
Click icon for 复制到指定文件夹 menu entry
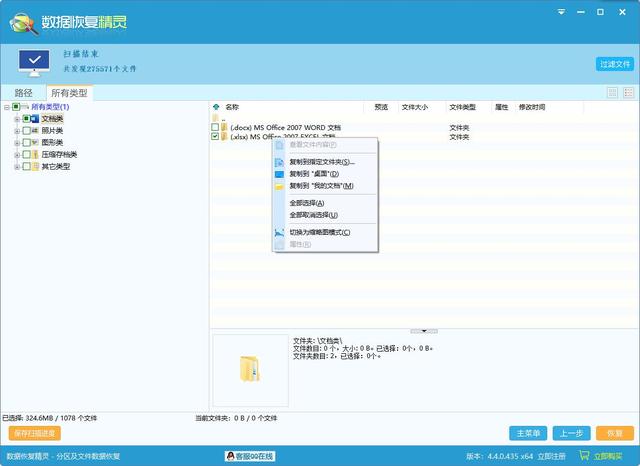pos(279,162)
